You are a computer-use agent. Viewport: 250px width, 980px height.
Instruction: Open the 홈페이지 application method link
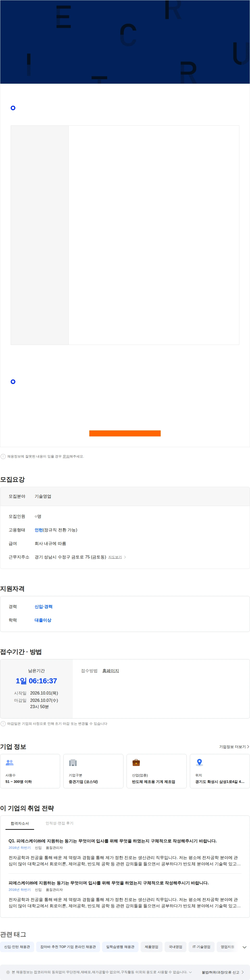tap(111, 671)
